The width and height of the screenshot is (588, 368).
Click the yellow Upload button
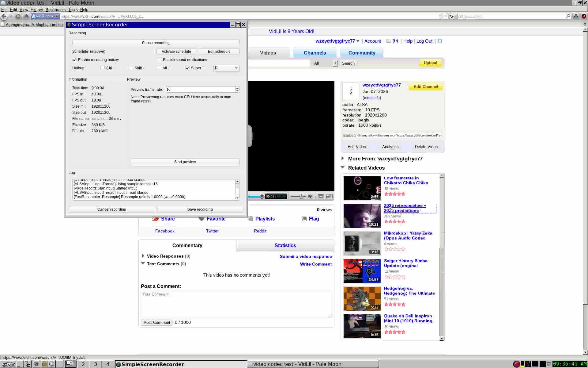(x=430, y=63)
